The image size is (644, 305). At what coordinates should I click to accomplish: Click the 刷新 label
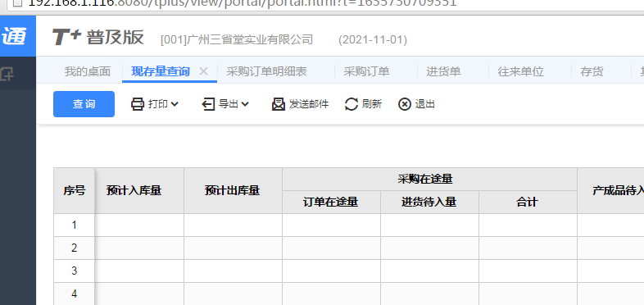(372, 104)
